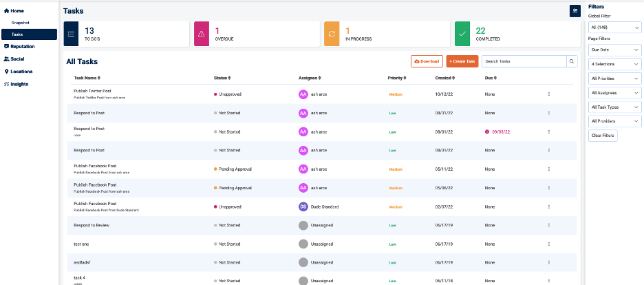This screenshot has height=285, width=644.
Task: Open Reputation in the sidebar
Action: [23, 46]
